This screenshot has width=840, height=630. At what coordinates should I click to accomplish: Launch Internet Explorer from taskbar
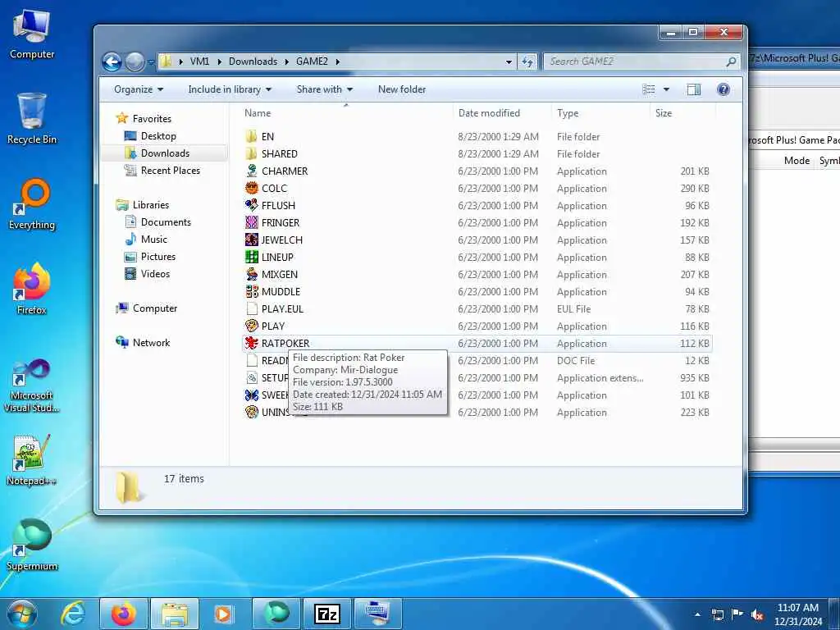point(72,614)
